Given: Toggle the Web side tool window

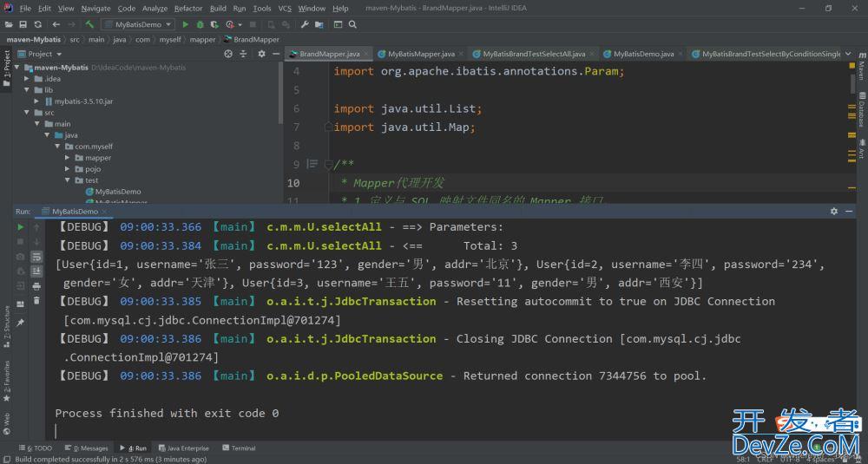Looking at the screenshot, I should (6, 423).
